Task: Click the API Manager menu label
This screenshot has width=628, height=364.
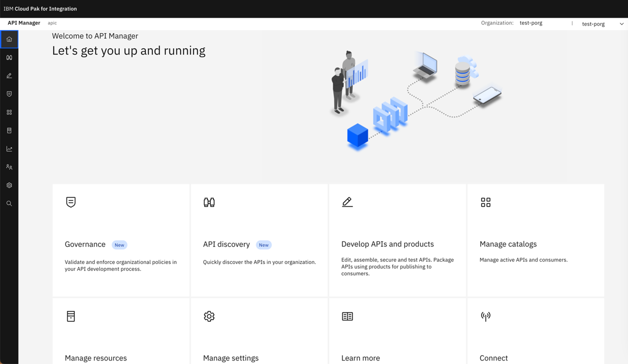Action: [x=24, y=22]
